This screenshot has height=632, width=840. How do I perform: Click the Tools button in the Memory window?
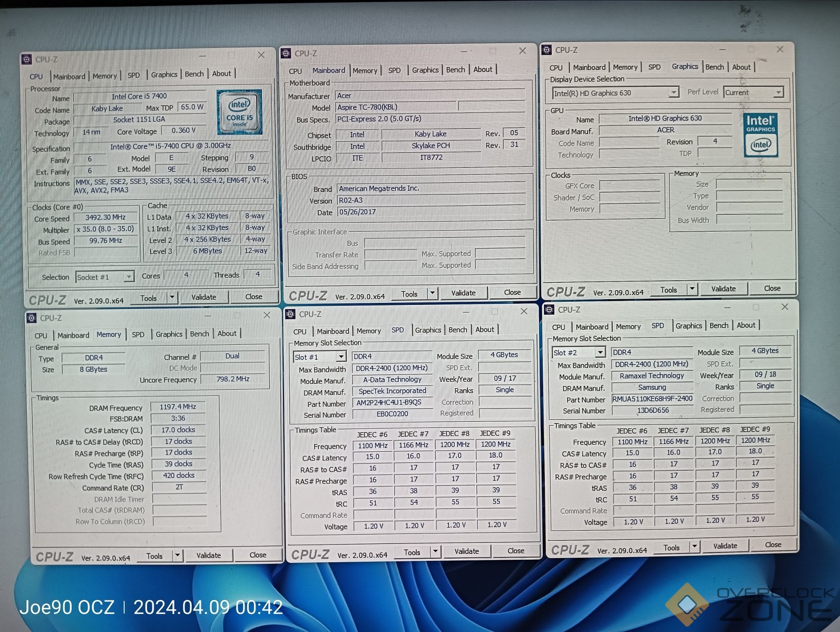tap(154, 556)
